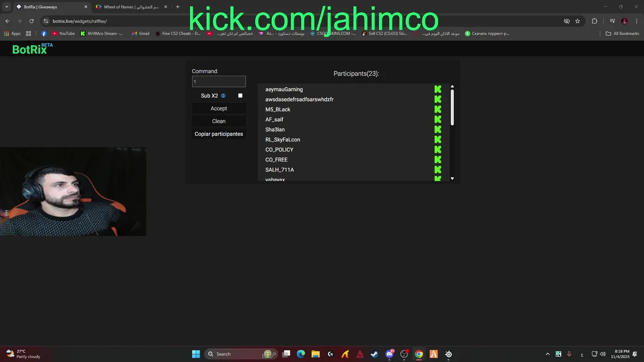Open the Windows Start menu
The width and height of the screenshot is (644, 362).
[196, 354]
